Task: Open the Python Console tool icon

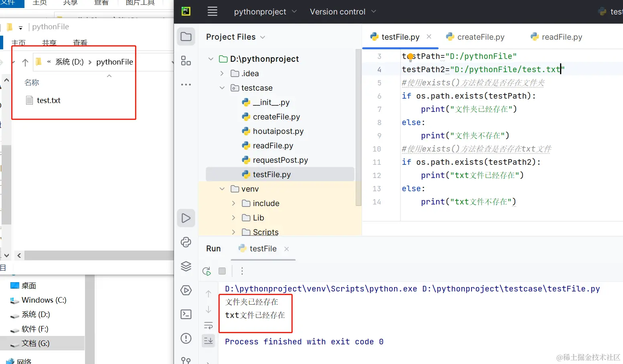Action: point(186,242)
